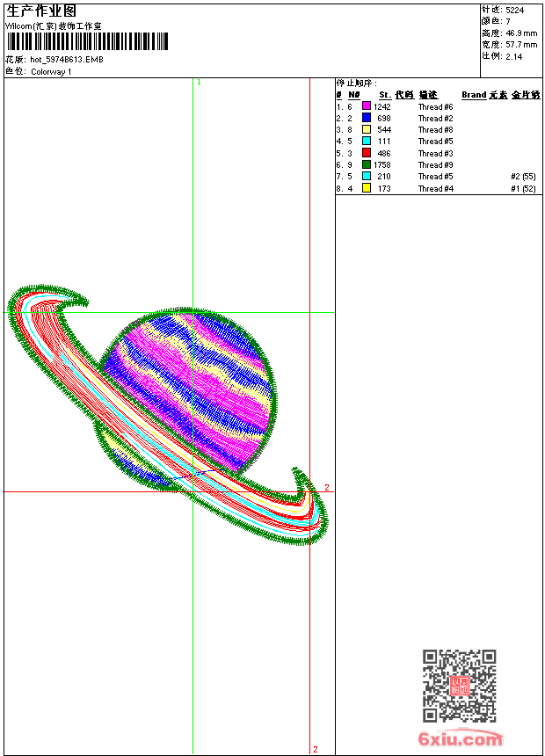545x756 pixels.
Task: Click the Saturn embroidery design preview
Action: click(167, 415)
